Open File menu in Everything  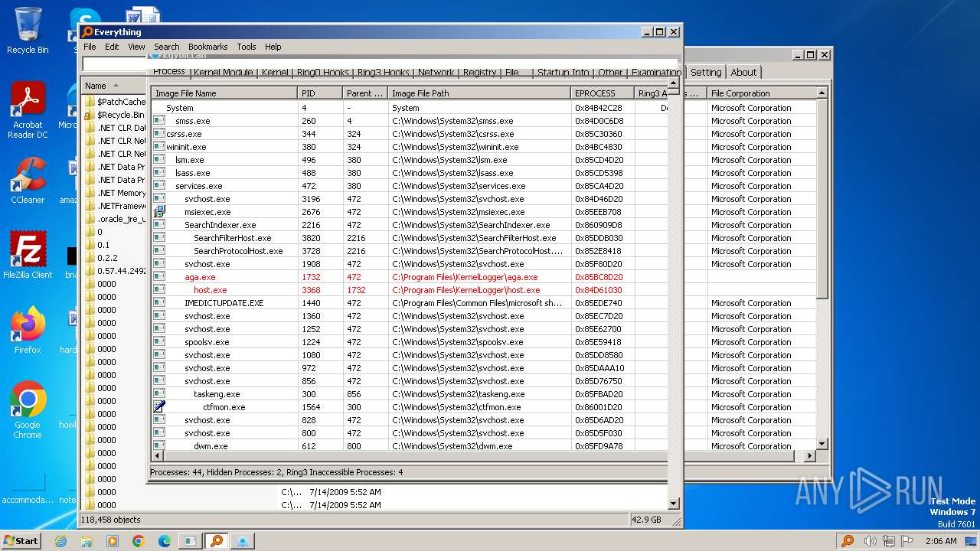tap(90, 47)
